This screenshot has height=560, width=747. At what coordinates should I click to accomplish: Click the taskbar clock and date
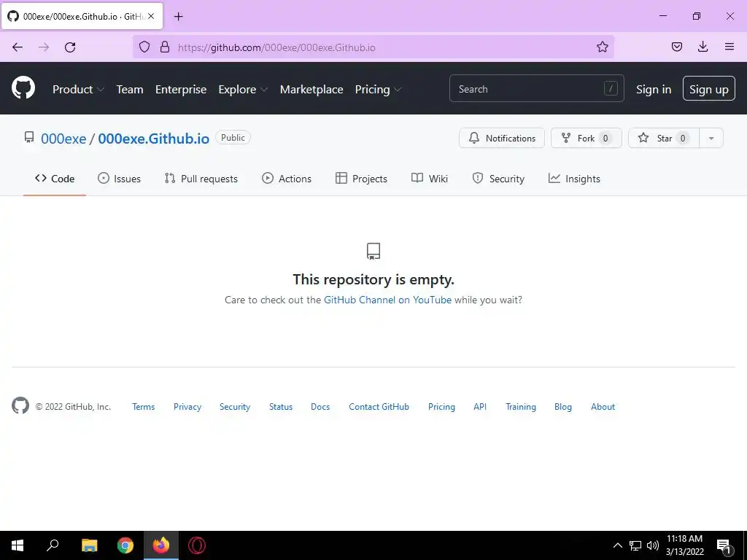tap(684, 545)
